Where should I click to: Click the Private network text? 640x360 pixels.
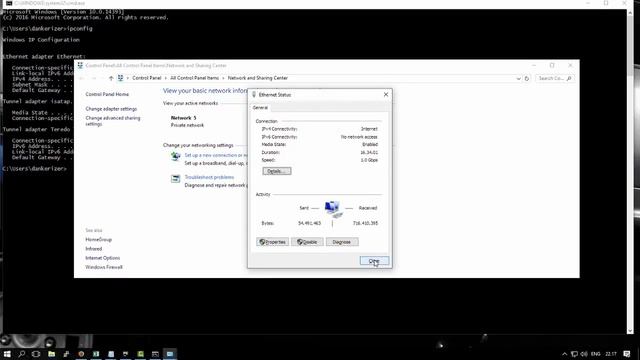tap(187, 125)
